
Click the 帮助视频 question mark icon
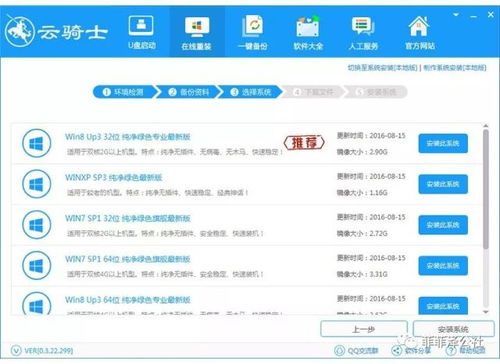click(451, 351)
